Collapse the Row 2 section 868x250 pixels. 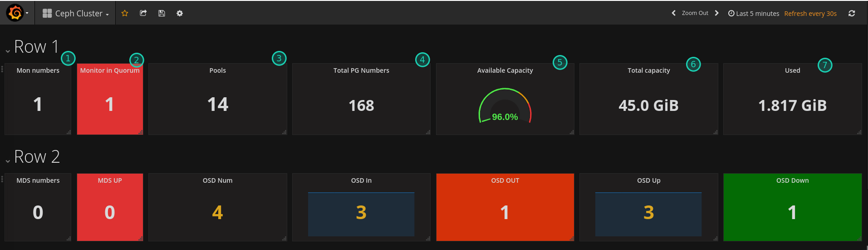point(8,160)
